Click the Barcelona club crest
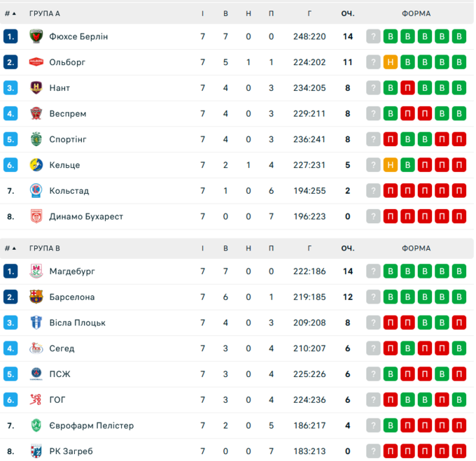The height and width of the screenshot is (461, 476). 36,297
